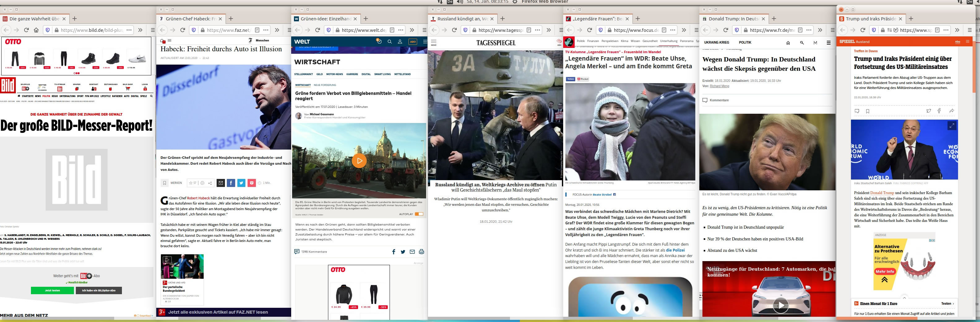The height and width of the screenshot is (322, 980).
Task: Share FAZ article on Facebook
Action: coord(231,183)
